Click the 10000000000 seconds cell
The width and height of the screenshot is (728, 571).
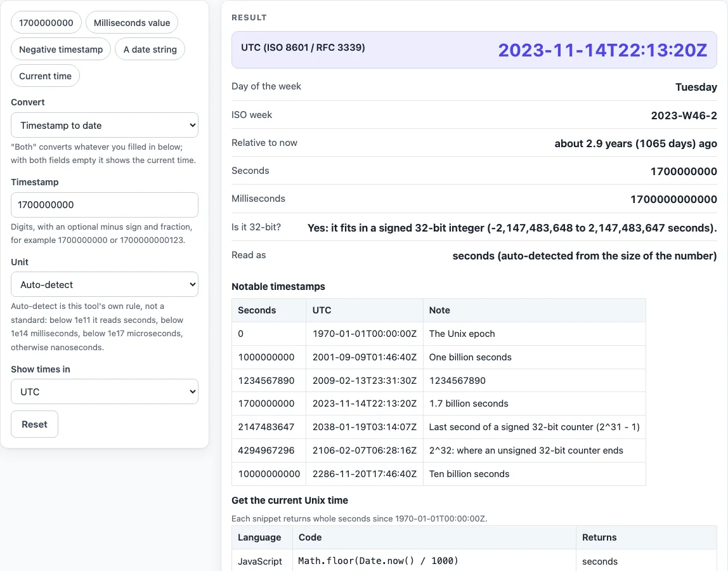[269, 474]
